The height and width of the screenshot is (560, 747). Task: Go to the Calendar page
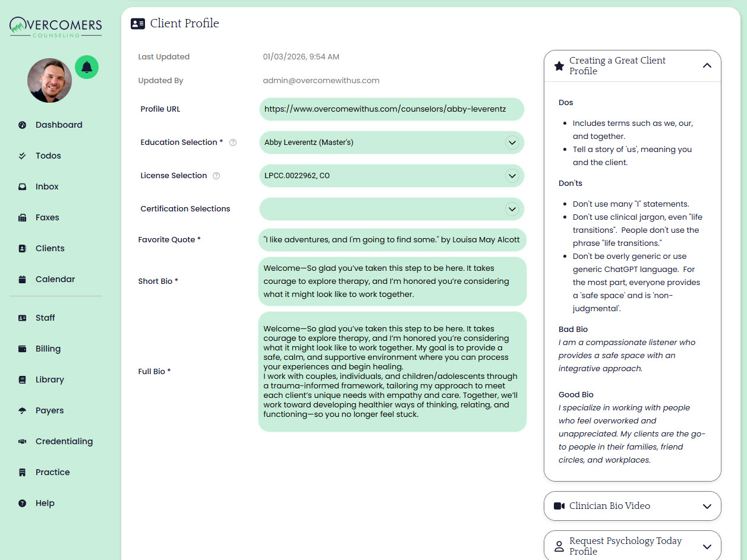[55, 279]
